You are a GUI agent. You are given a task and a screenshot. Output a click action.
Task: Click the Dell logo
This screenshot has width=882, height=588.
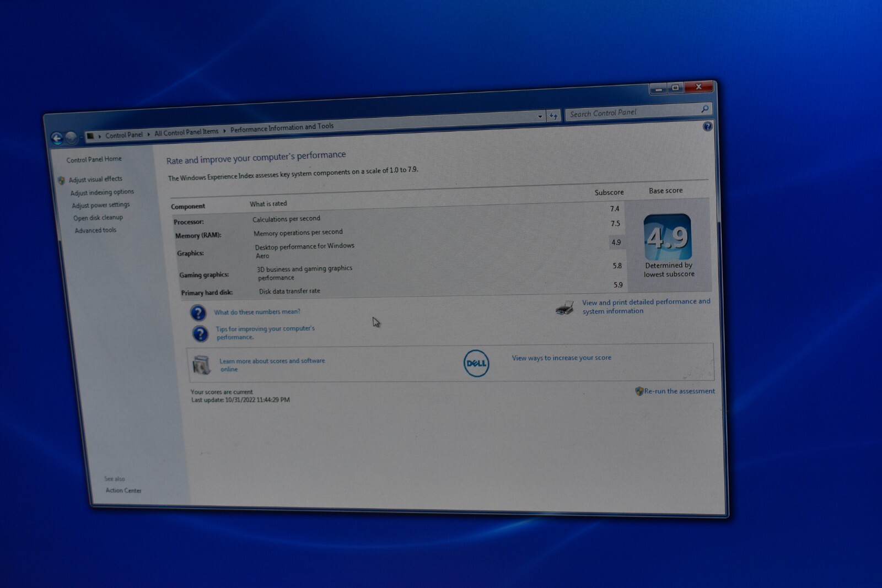(476, 363)
